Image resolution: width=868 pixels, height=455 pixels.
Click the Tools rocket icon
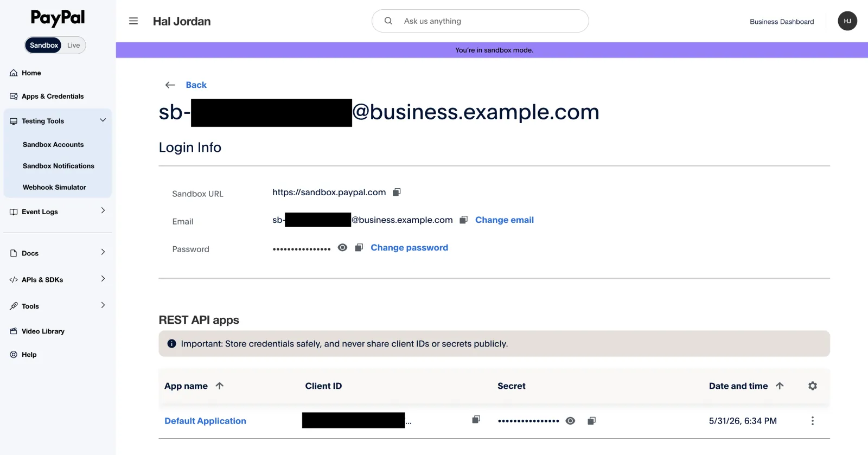14,306
